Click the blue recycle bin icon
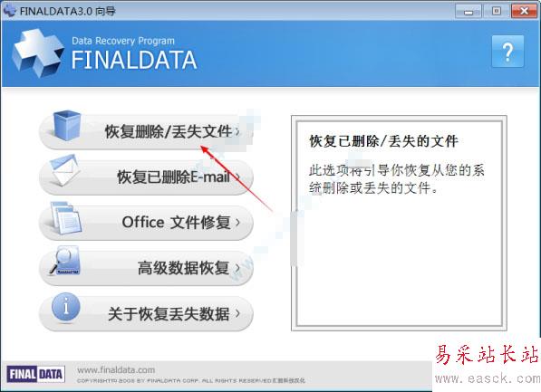The height and width of the screenshot is (392, 541). point(67,126)
